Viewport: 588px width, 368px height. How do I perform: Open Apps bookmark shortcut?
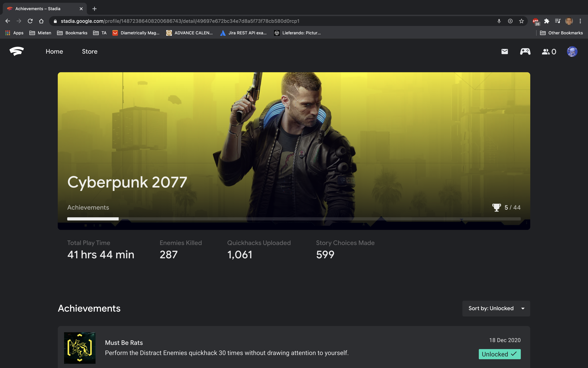point(14,33)
